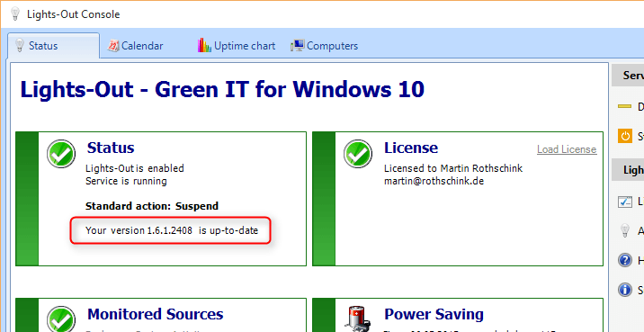Click the green checkmark in License card
Viewport: 644px width, 332px height.
coord(358,154)
